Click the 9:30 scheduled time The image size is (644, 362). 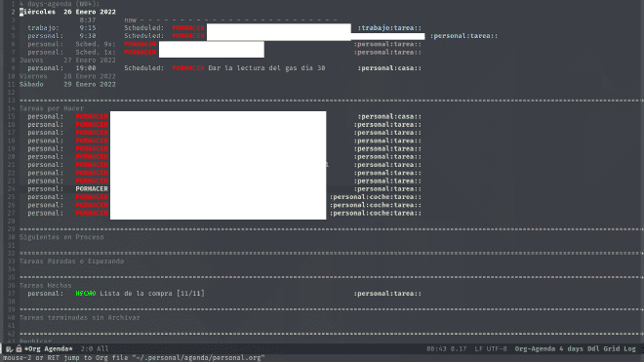(x=88, y=36)
